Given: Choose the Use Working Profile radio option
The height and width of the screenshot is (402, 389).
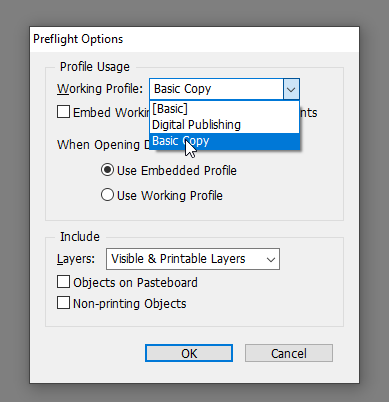Looking at the screenshot, I should (107, 195).
